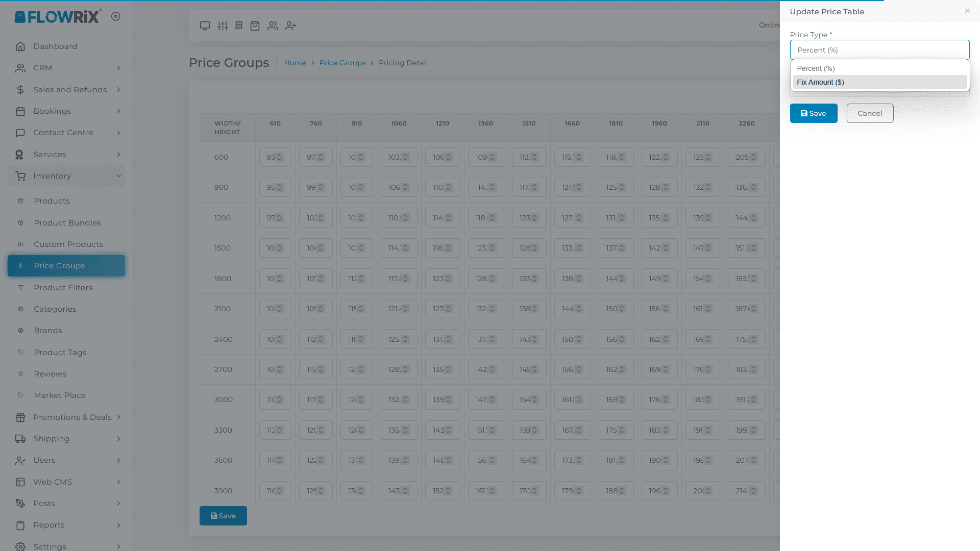Navigate to Product Filters in sidebar
The height and width of the screenshot is (551, 980).
[63, 287]
